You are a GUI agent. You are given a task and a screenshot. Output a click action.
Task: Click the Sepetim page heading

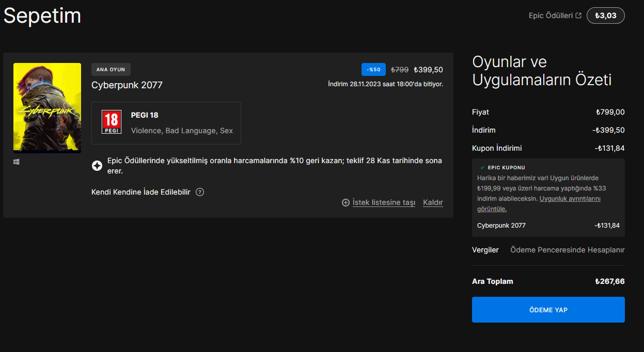coord(42,15)
